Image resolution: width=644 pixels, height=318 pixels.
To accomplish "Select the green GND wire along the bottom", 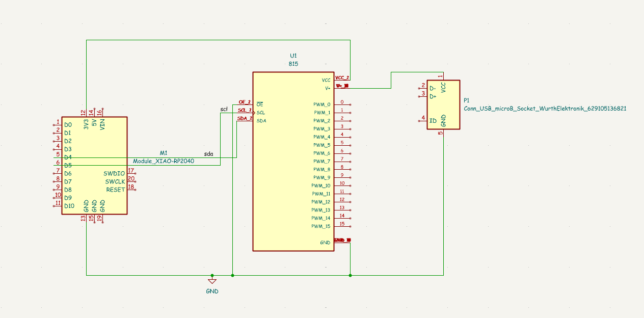I will pos(280,276).
